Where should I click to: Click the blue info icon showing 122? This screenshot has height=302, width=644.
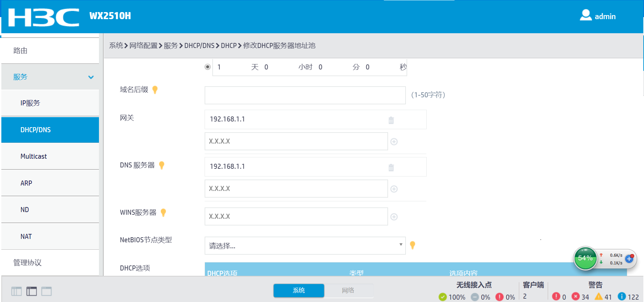[x=622, y=296]
